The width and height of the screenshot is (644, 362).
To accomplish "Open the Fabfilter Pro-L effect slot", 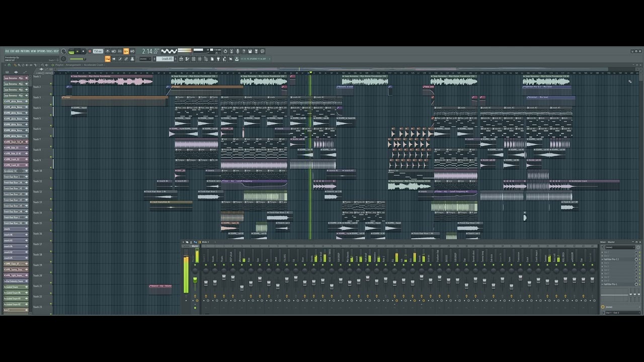I will tap(616, 284).
